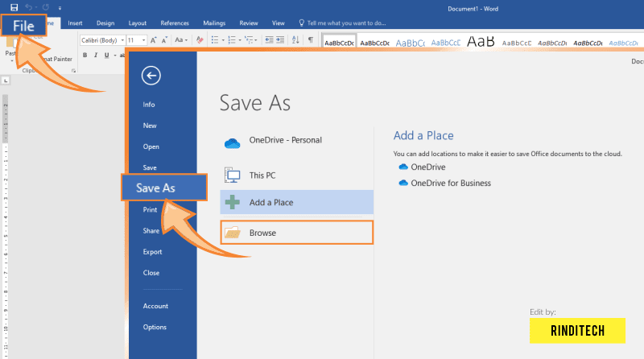644x359 pixels.
Task: Open the Customize Quick Access Toolbar dropdown
Action: 60,8
